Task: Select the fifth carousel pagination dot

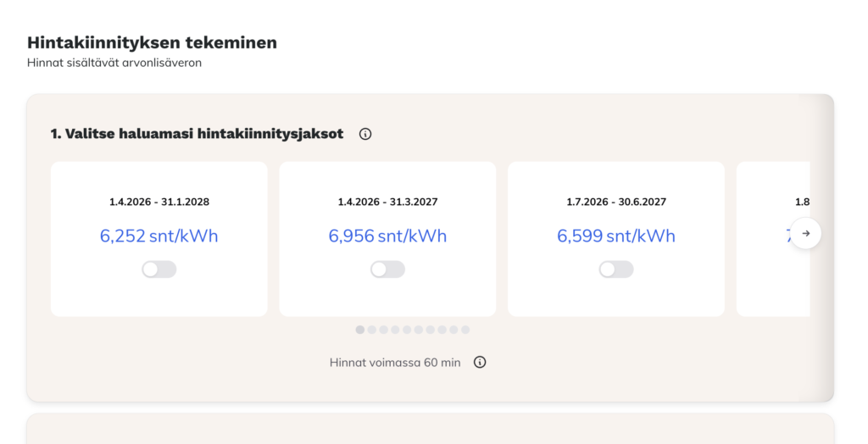Action: [x=407, y=330]
